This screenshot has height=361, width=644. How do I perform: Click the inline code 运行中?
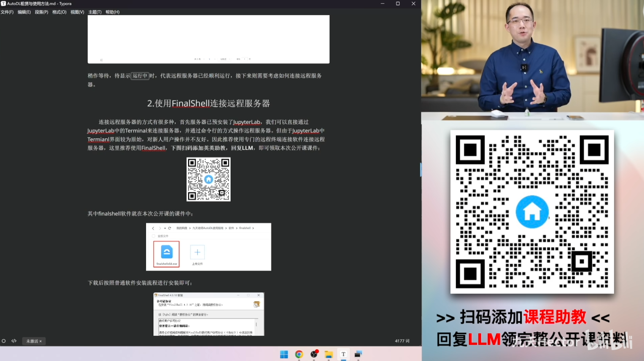pos(140,76)
